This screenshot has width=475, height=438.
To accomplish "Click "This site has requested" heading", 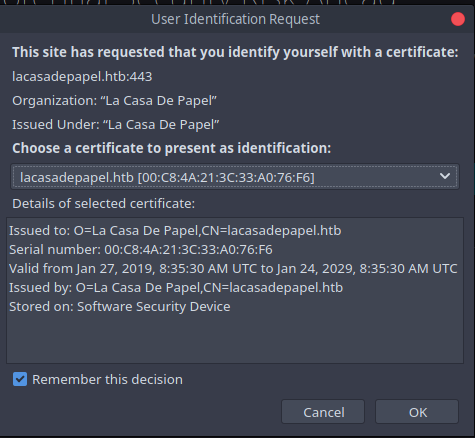I will point(235,52).
